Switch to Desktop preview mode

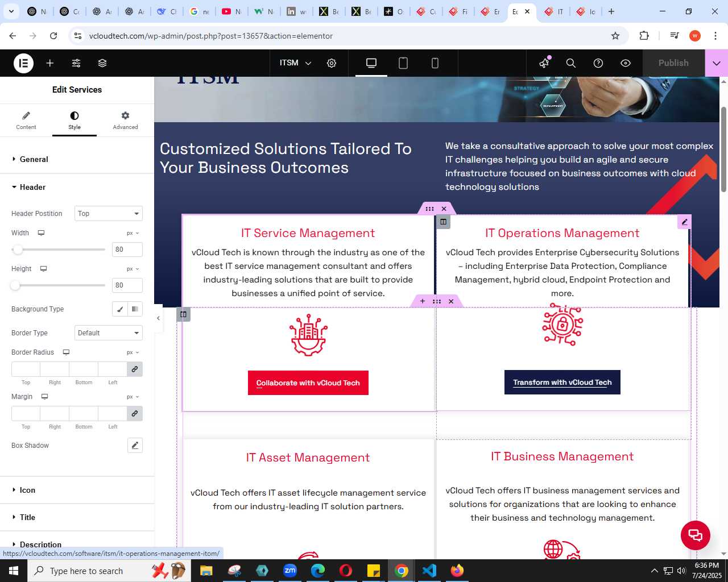coord(371,63)
